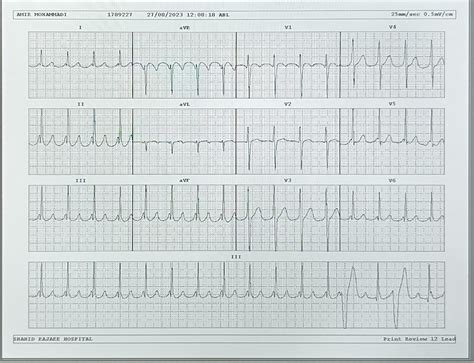Select the lead I waveform panel
This screenshot has width=474, height=363.
click(x=80, y=65)
